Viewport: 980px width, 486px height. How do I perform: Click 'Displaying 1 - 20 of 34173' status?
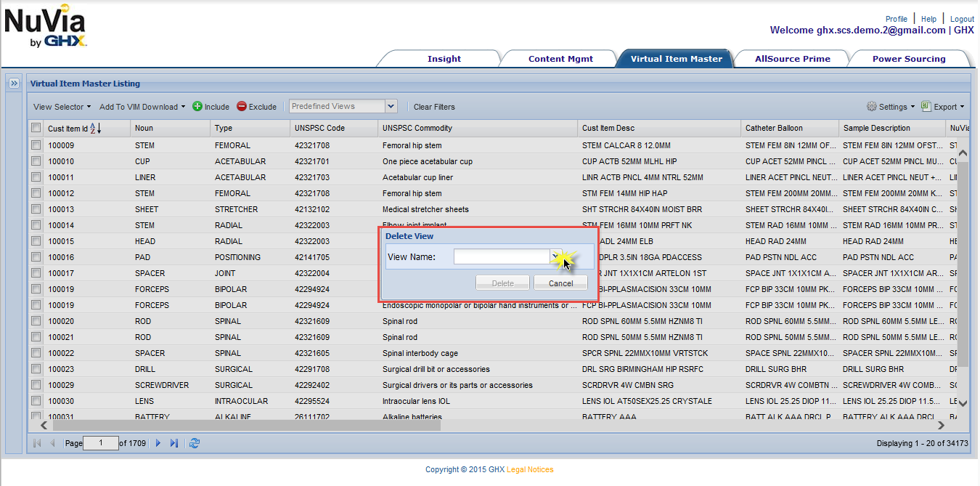922,443
